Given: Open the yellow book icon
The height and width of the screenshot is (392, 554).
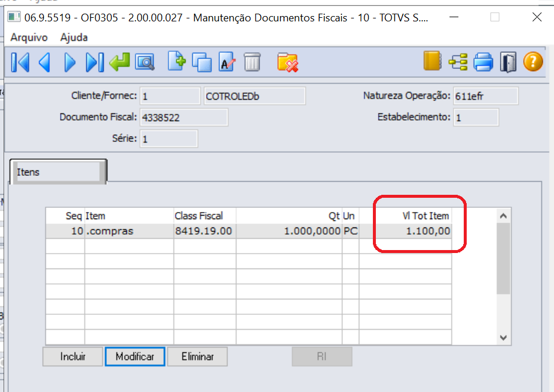Looking at the screenshot, I should pyautogui.click(x=432, y=61).
